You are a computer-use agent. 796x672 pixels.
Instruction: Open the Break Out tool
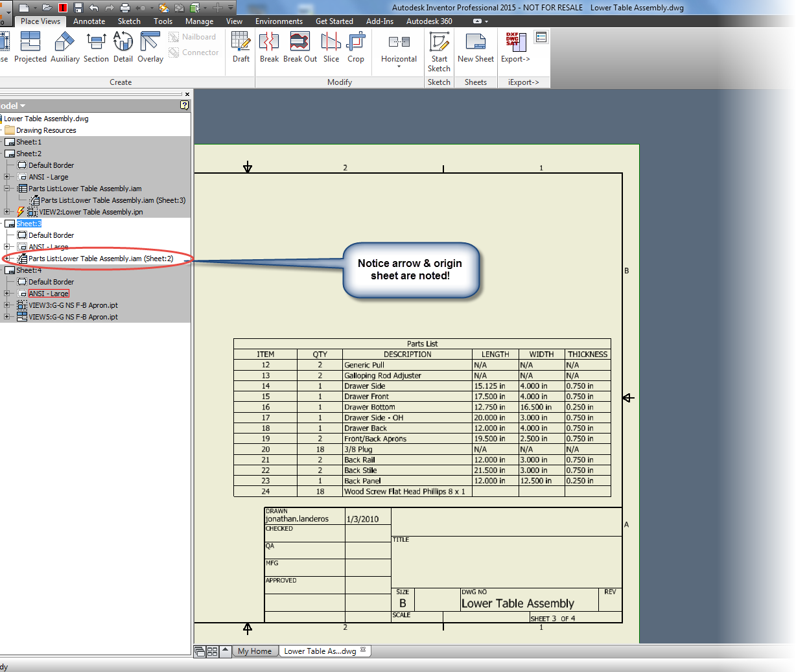[x=299, y=45]
